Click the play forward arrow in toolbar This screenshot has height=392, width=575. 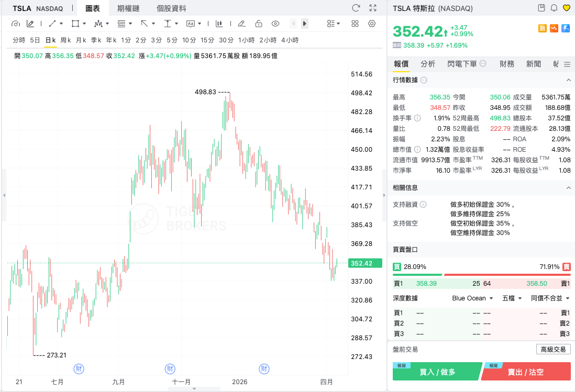(x=304, y=24)
